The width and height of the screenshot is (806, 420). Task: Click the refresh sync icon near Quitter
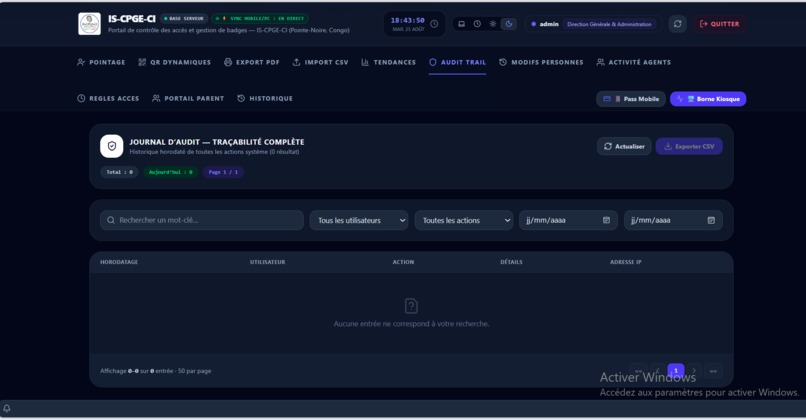[677, 24]
